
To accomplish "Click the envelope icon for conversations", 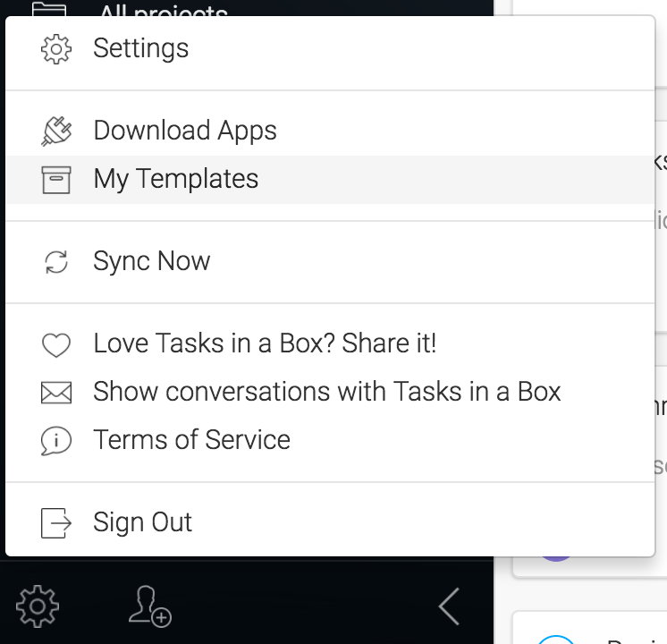I will click(x=56, y=392).
